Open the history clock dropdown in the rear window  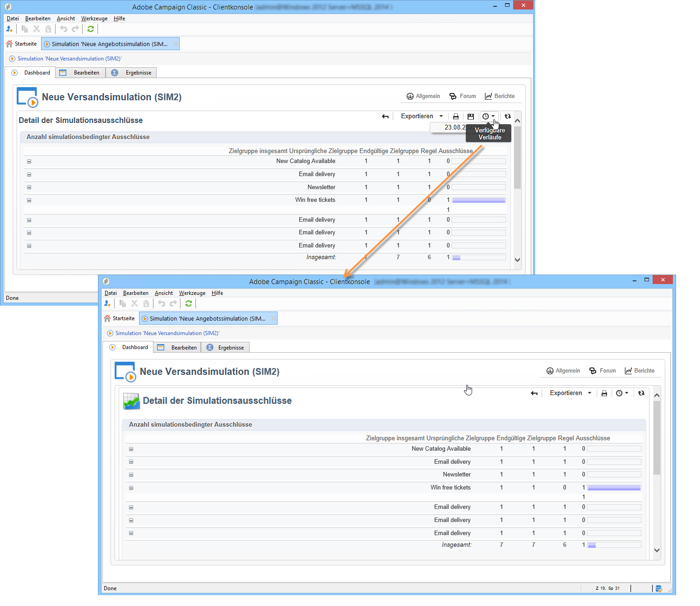coord(489,116)
